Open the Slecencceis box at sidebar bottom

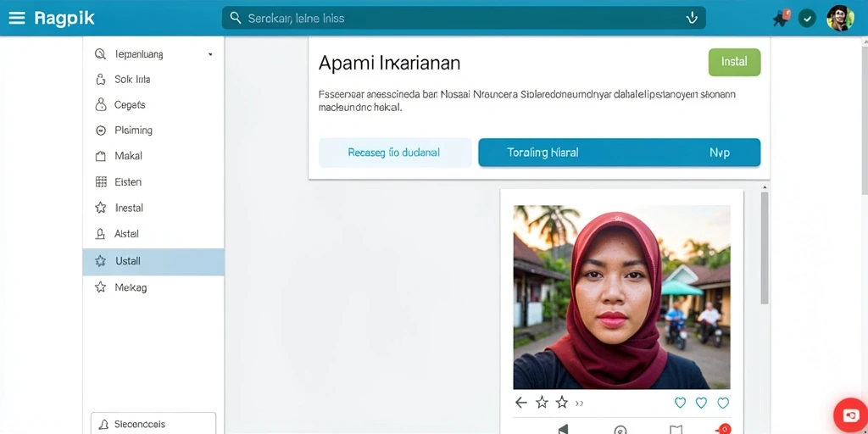(x=153, y=424)
